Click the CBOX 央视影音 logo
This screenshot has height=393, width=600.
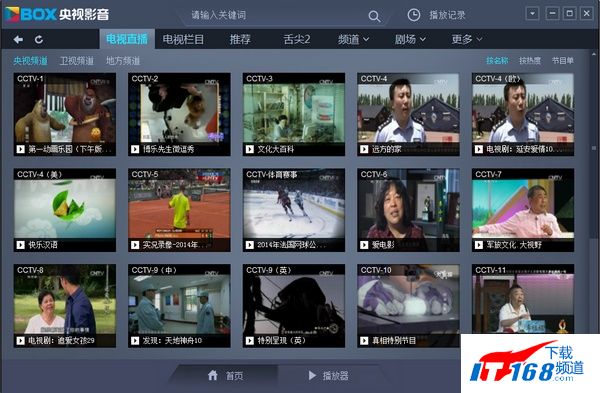(57, 15)
